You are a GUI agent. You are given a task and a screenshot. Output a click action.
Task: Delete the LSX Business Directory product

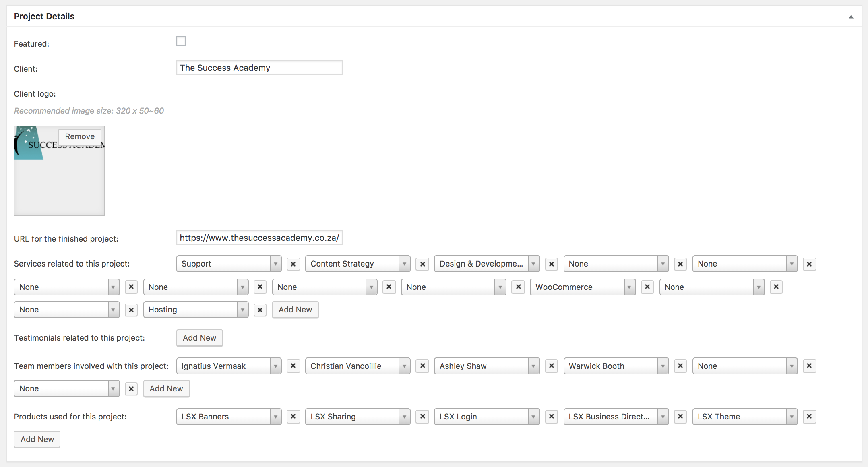[680, 417]
